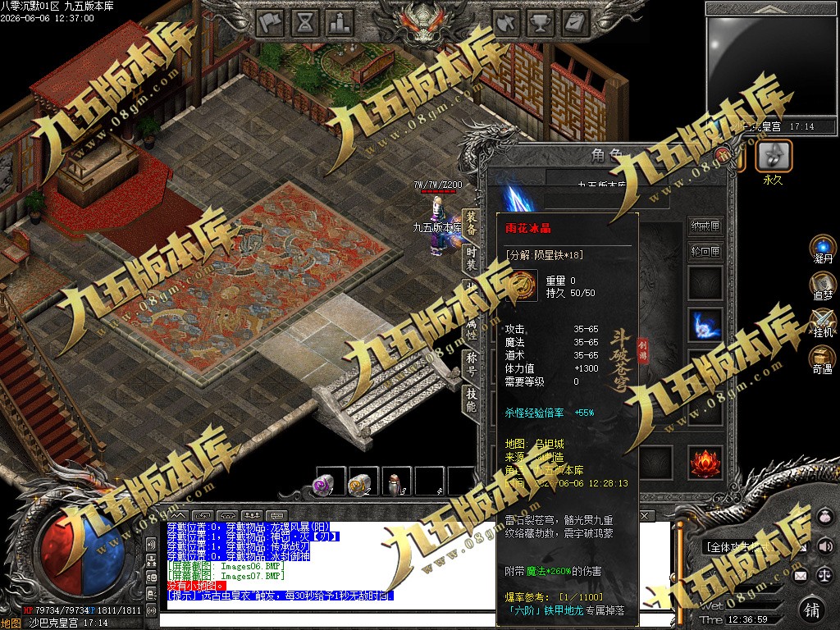The image size is (840, 630).
Task: Expand chat window with the up-arrow button
Action: [178, 515]
